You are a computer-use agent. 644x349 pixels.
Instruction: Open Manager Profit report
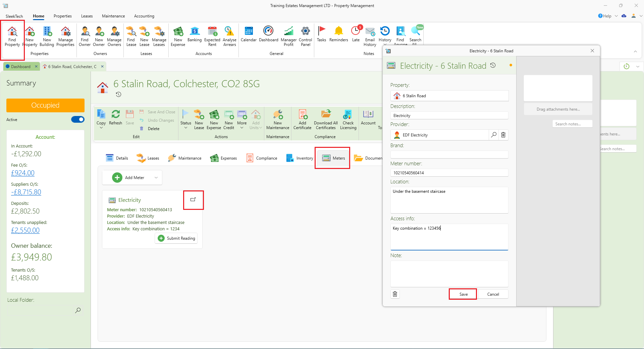[288, 36]
